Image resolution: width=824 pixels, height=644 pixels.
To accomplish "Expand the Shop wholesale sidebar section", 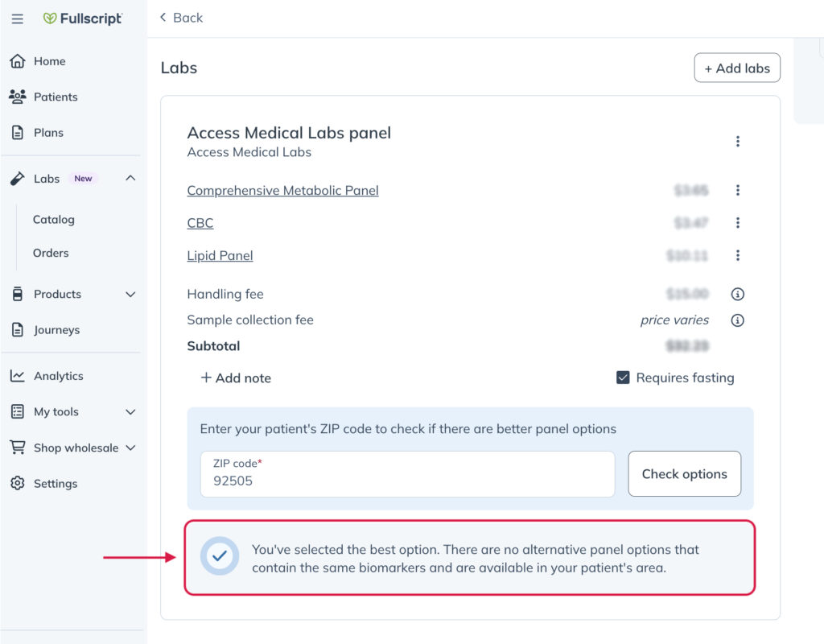I will point(131,448).
